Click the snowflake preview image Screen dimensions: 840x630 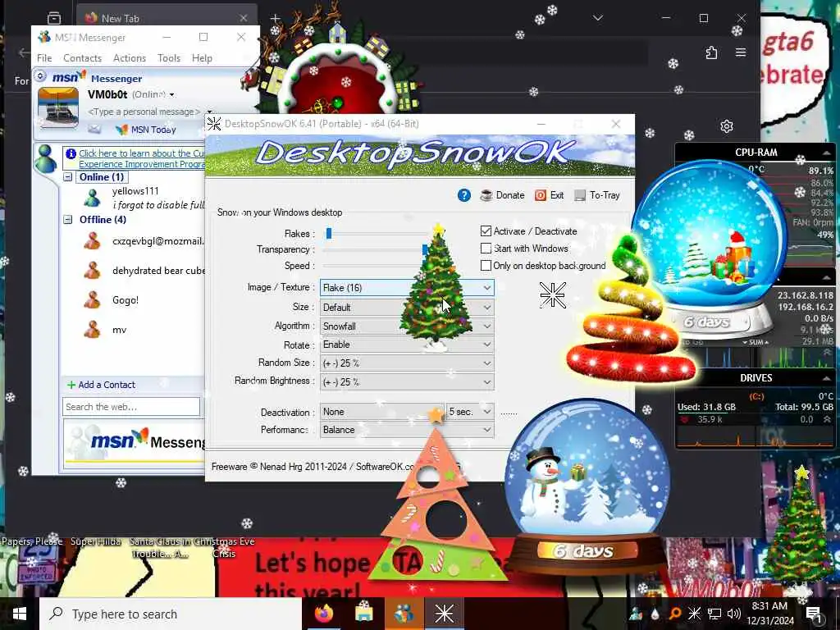pos(553,294)
